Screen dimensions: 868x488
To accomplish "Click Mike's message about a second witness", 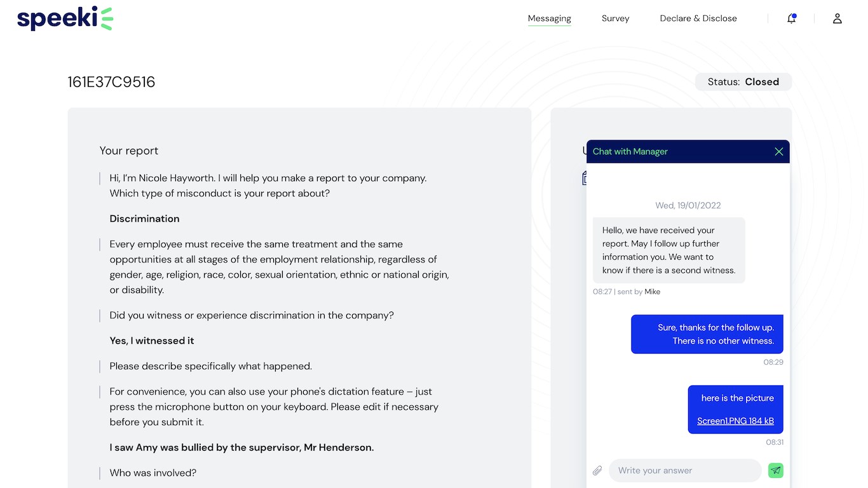I will [x=668, y=250].
